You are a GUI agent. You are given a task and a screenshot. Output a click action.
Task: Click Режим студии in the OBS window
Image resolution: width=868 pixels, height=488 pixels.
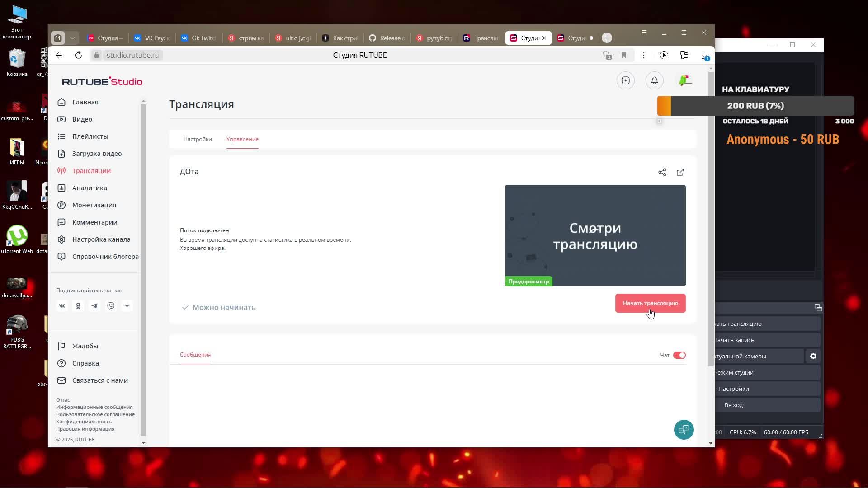pyautogui.click(x=768, y=372)
